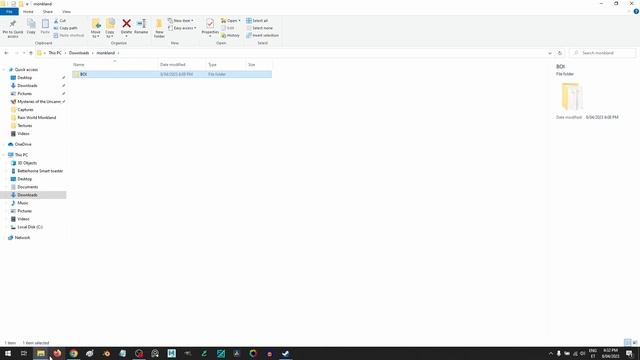The image size is (640, 360).
Task: Open Pictures under Quick access
Action: [x=24, y=93]
